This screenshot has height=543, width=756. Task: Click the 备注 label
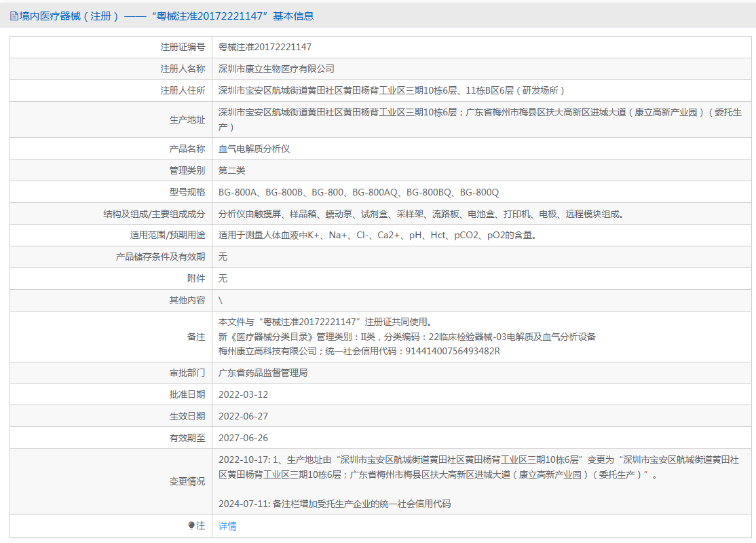196,337
